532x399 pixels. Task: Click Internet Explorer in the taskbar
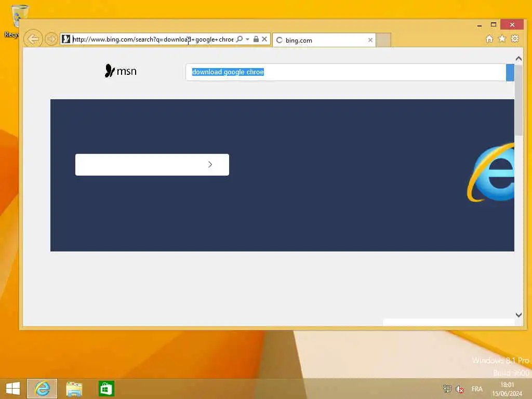click(42, 389)
